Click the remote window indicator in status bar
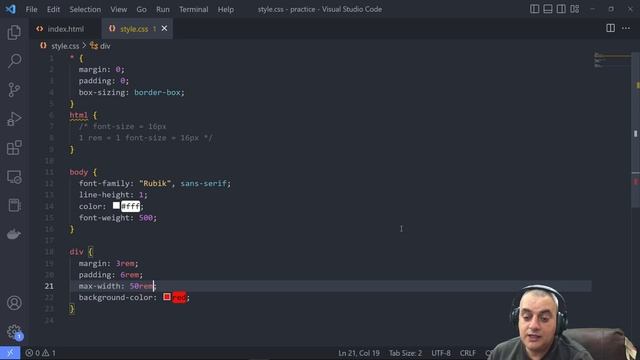The width and height of the screenshot is (640, 360). pyautogui.click(x=10, y=353)
